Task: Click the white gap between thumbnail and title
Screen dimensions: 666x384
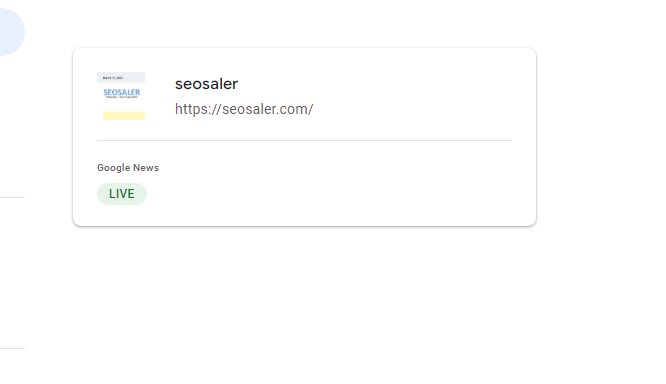Action: 160,96
